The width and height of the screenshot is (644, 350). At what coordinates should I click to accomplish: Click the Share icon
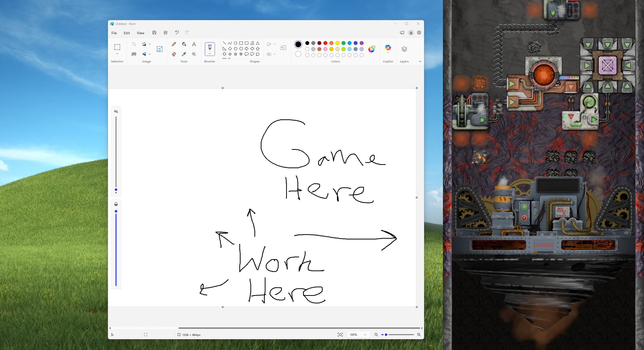tap(166, 33)
